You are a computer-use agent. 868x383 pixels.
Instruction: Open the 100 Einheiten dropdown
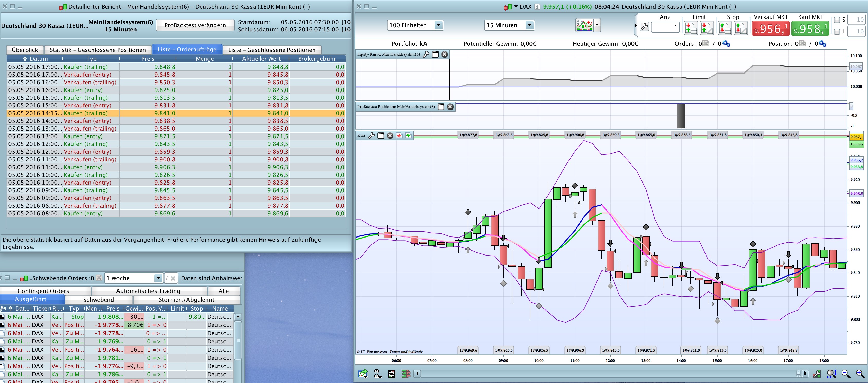pos(438,25)
